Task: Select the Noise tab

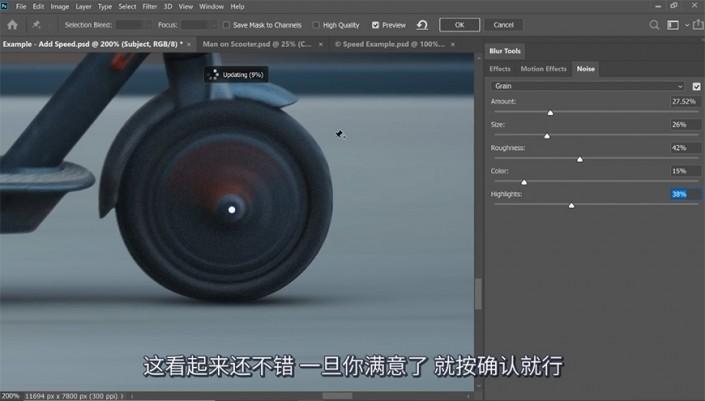Action: point(585,69)
